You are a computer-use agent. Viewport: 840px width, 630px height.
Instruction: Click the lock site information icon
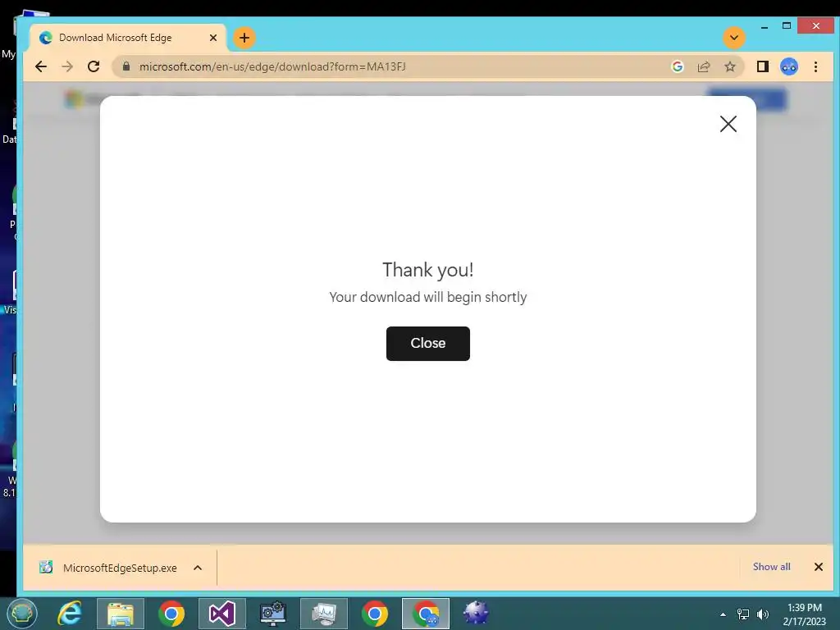[x=126, y=66]
